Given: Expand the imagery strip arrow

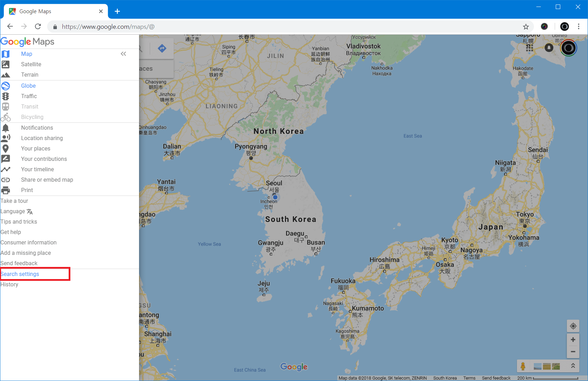Looking at the screenshot, I should coord(573,366).
